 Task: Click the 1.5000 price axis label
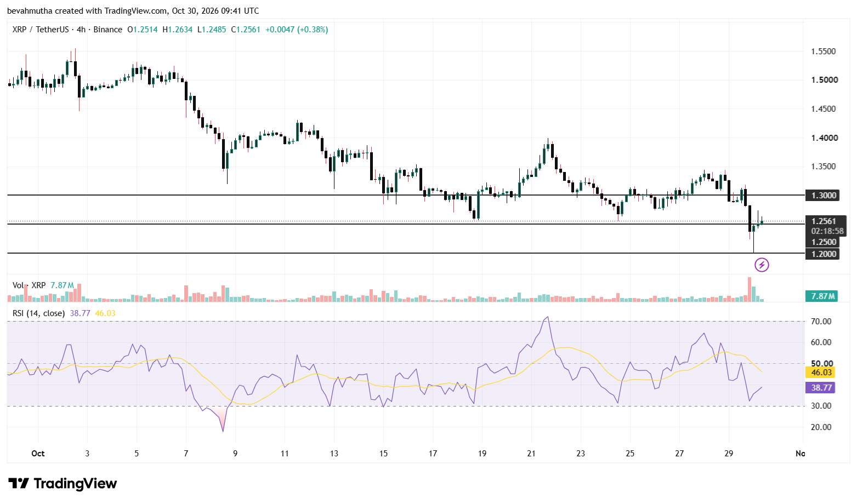coord(825,80)
